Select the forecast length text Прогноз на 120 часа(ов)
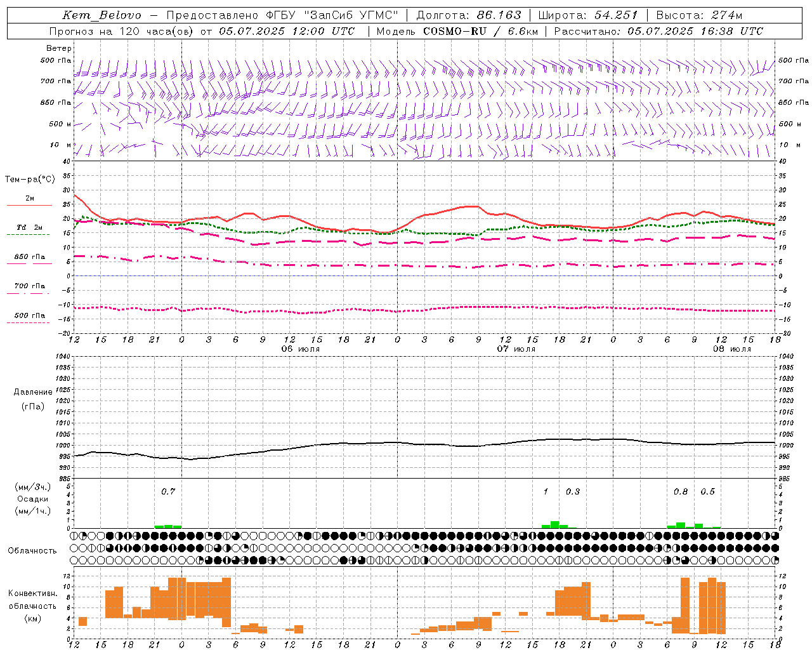This screenshot has width=812, height=650. point(122,31)
